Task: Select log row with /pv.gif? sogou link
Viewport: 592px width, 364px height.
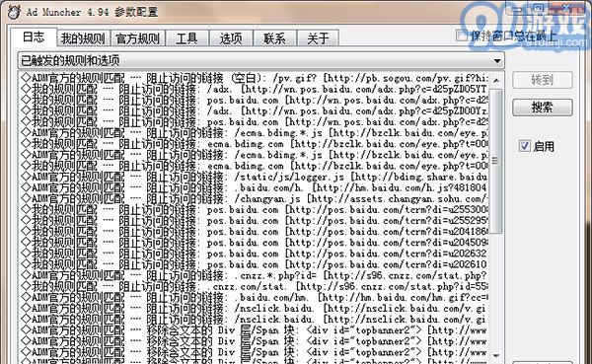Action: [255, 78]
